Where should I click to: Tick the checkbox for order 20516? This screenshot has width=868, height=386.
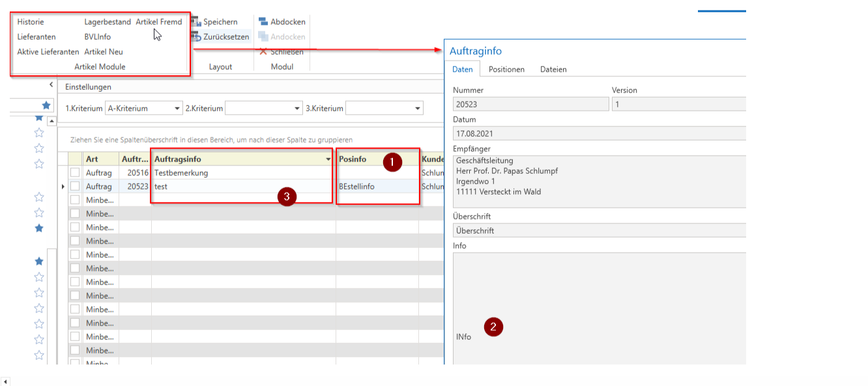[75, 173]
